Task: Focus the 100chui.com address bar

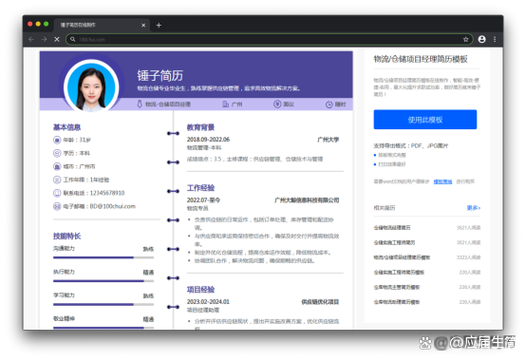Action: 269,39
